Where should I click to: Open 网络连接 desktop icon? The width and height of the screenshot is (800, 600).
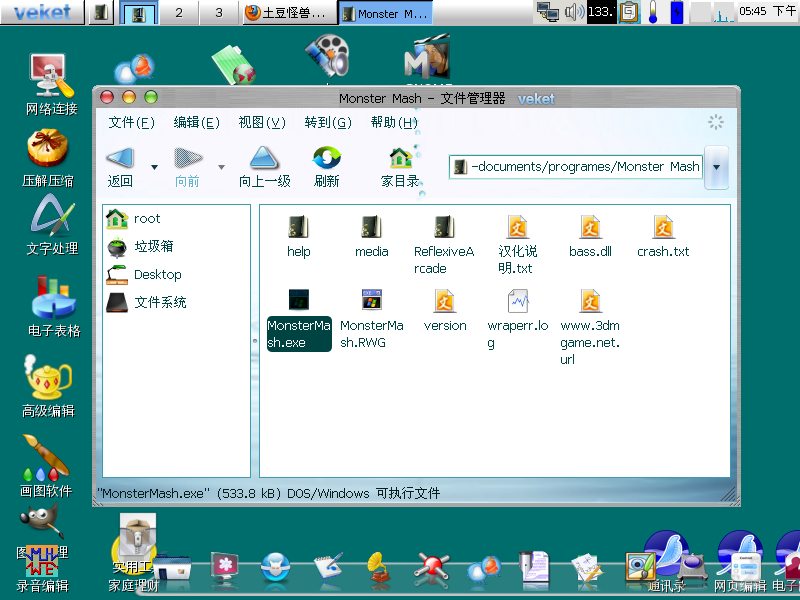tap(52, 84)
